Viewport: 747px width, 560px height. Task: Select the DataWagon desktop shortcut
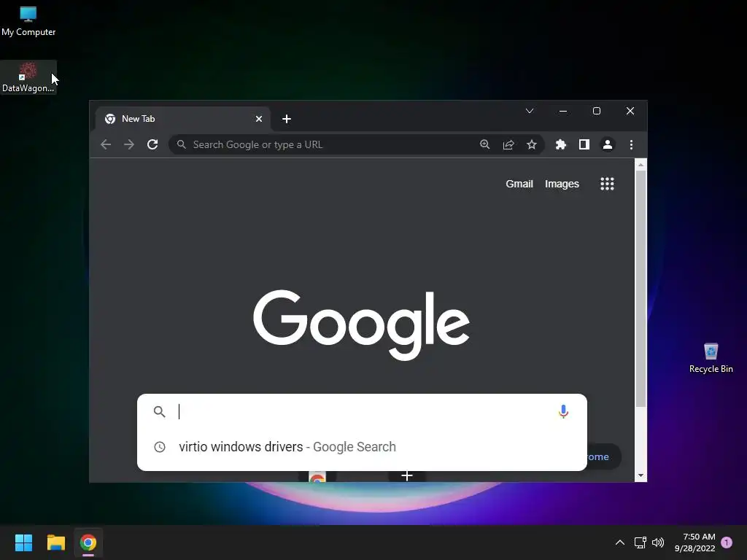(28, 77)
